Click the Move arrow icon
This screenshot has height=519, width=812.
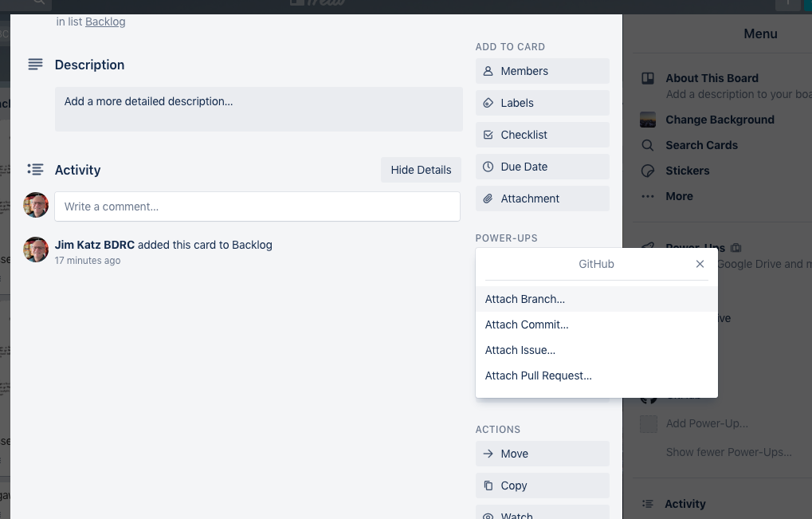coord(488,454)
